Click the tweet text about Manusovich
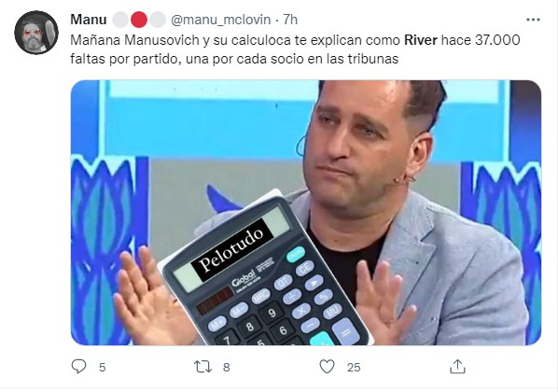558x392 pixels. point(295,49)
